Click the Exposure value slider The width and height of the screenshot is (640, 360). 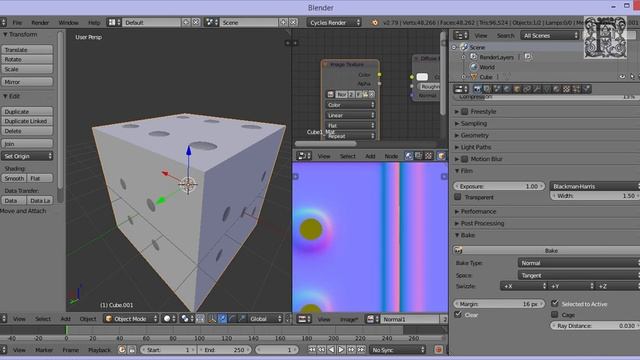pos(500,186)
